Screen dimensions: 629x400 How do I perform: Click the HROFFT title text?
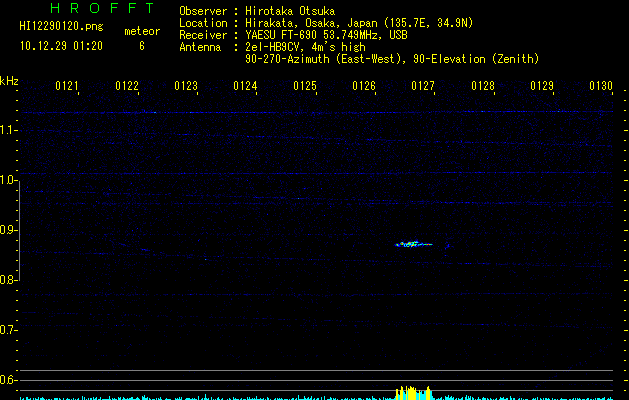coord(102,8)
